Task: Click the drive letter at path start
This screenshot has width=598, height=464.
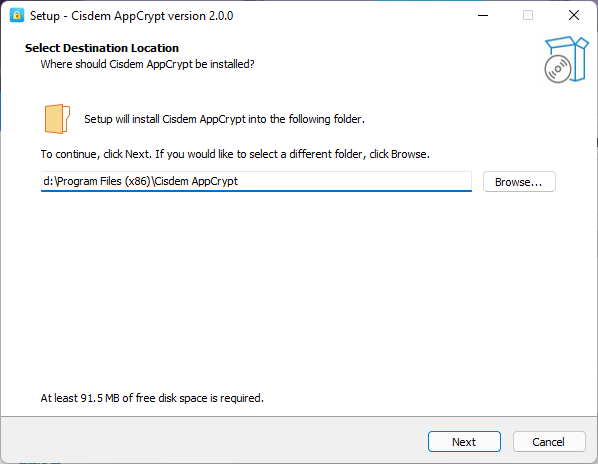Action: point(46,181)
